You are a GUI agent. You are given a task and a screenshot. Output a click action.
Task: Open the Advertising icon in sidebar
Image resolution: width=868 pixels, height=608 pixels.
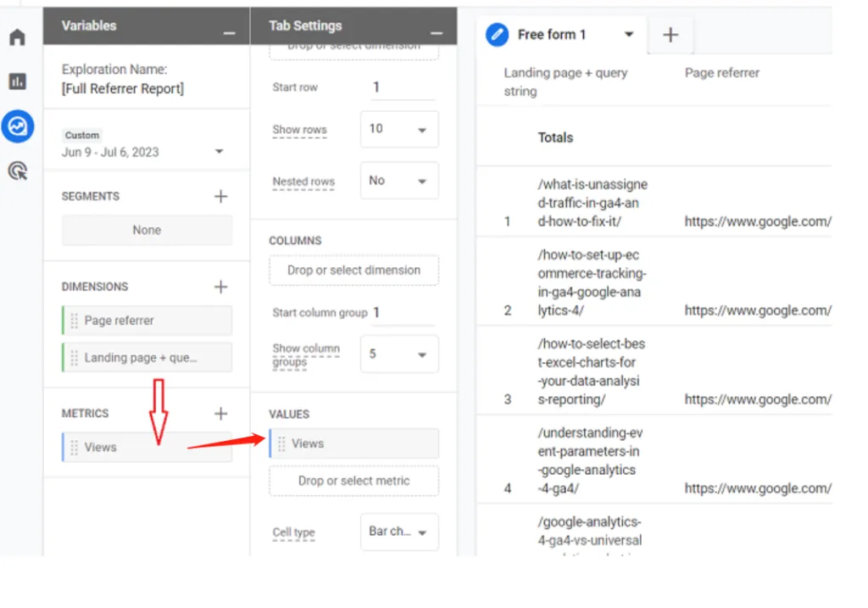tap(17, 171)
